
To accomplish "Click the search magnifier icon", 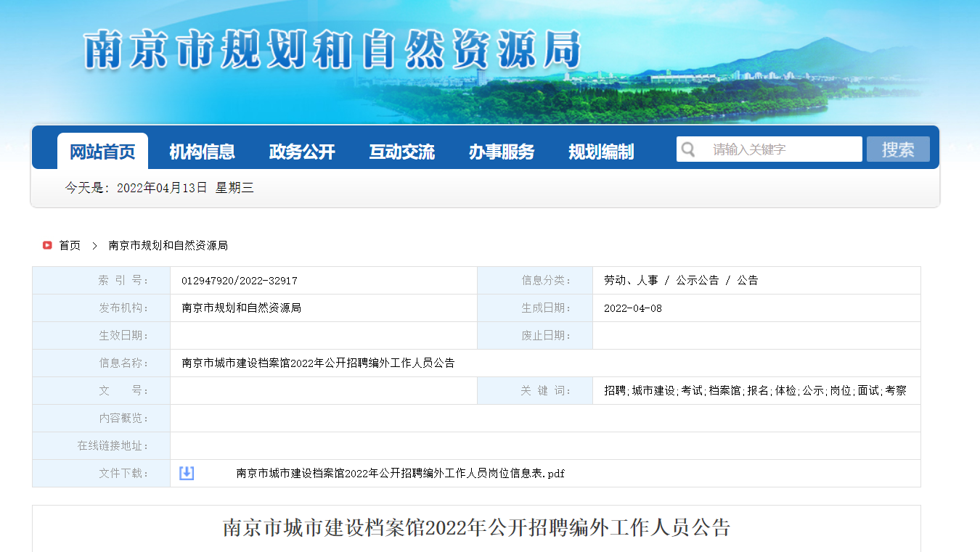I will click(x=688, y=149).
